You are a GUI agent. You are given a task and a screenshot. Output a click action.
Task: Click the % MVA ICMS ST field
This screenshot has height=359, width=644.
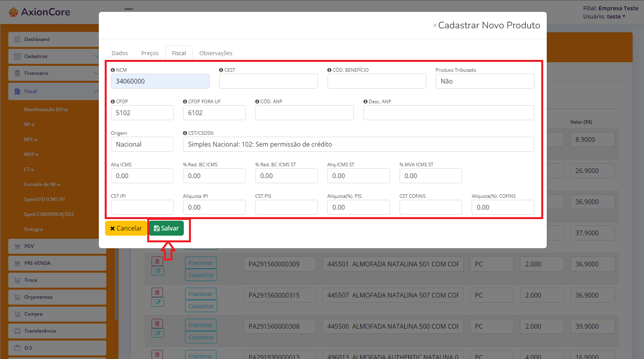tap(431, 176)
